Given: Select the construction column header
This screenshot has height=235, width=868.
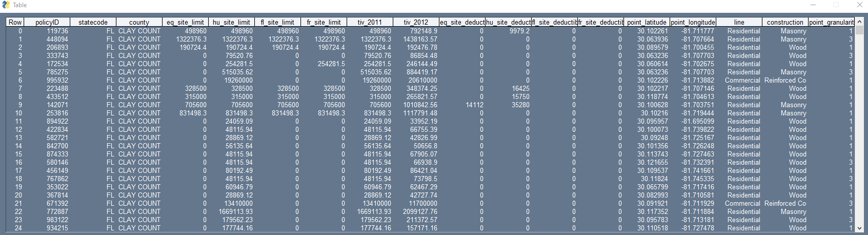Looking at the screenshot, I should click(x=785, y=22).
